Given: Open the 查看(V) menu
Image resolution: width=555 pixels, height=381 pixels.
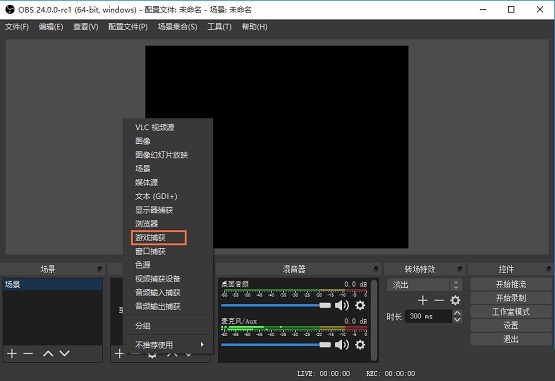Looking at the screenshot, I should (86, 27).
